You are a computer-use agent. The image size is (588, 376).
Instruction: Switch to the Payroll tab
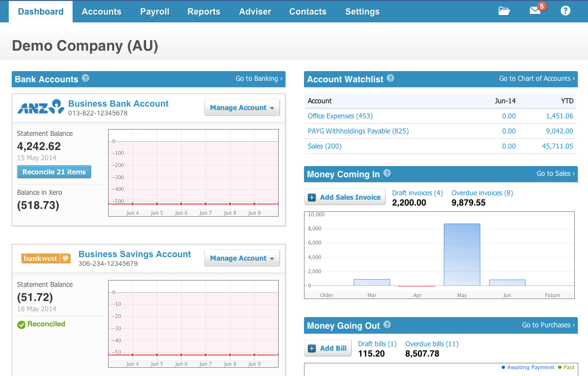point(154,11)
